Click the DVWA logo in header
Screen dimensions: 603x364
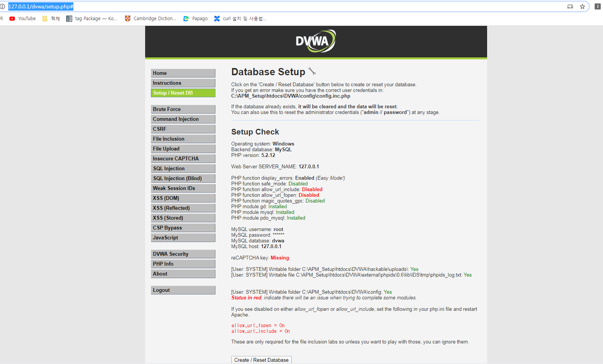(316, 41)
